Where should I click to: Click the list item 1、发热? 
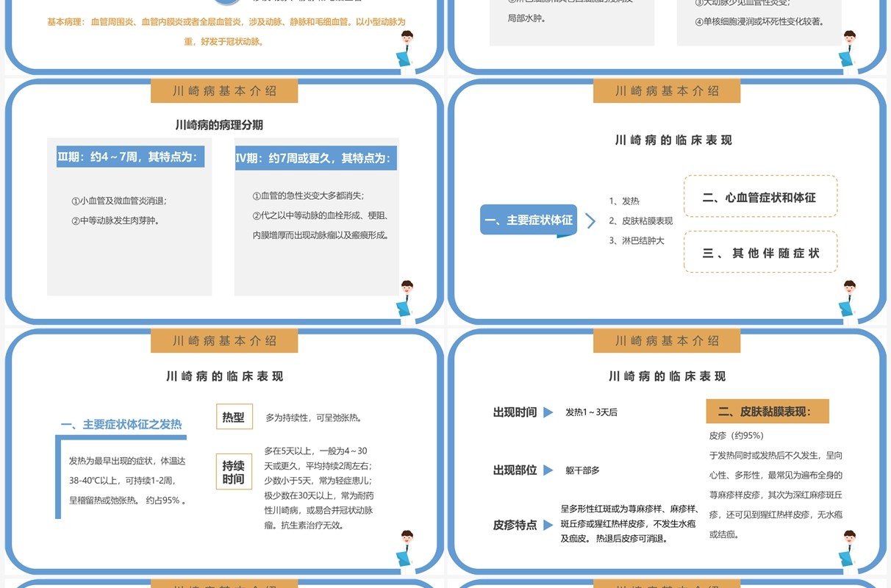(624, 201)
